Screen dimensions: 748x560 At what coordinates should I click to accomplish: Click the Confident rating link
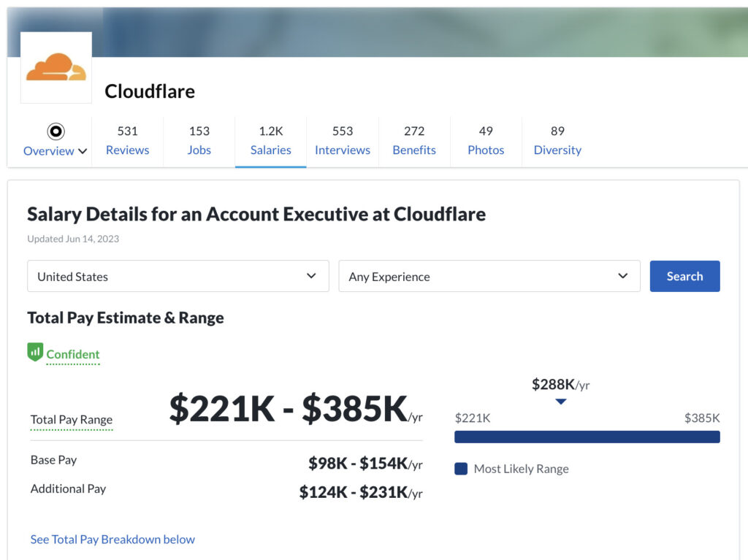point(73,354)
